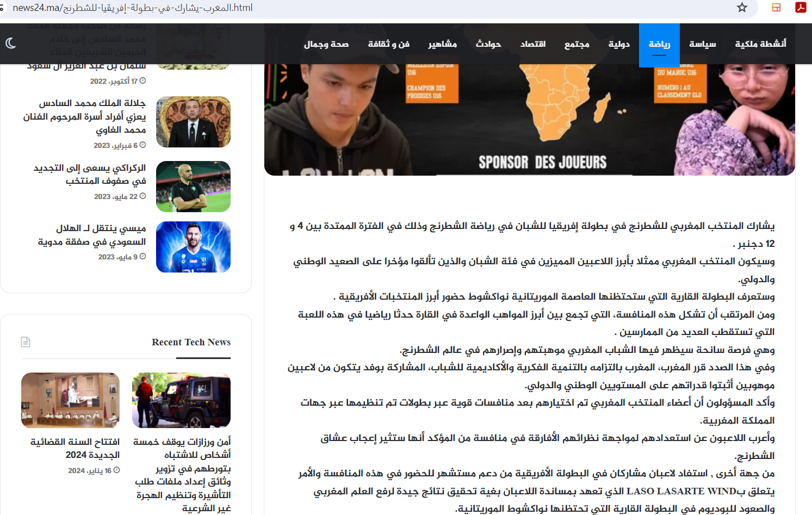Open headline ميسي ينتقل لـ الهلال السعودي

pos(92,235)
